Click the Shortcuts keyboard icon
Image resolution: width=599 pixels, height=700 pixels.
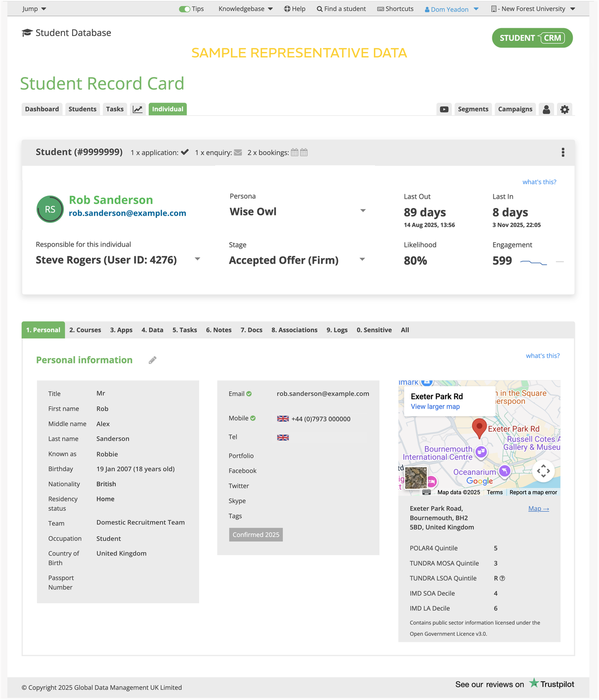pos(380,8)
